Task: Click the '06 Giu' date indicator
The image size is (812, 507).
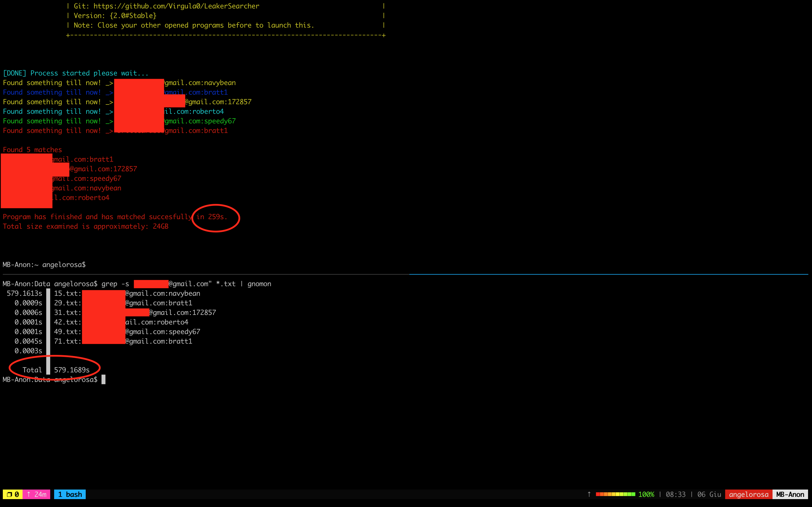Action: pyautogui.click(x=709, y=494)
